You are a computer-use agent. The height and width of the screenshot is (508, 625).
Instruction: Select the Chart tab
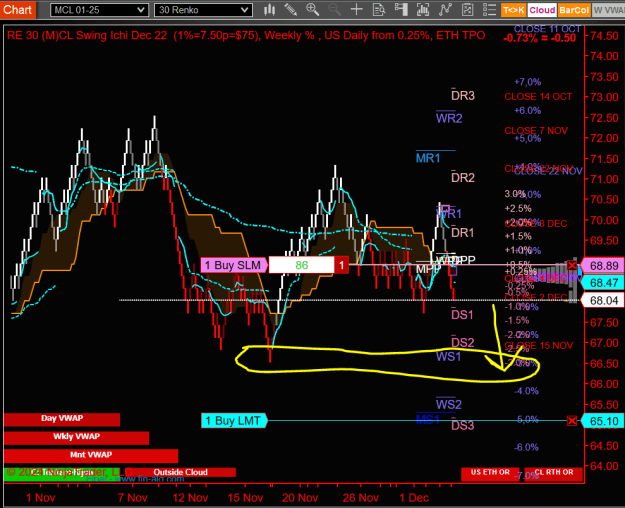[x=18, y=9]
